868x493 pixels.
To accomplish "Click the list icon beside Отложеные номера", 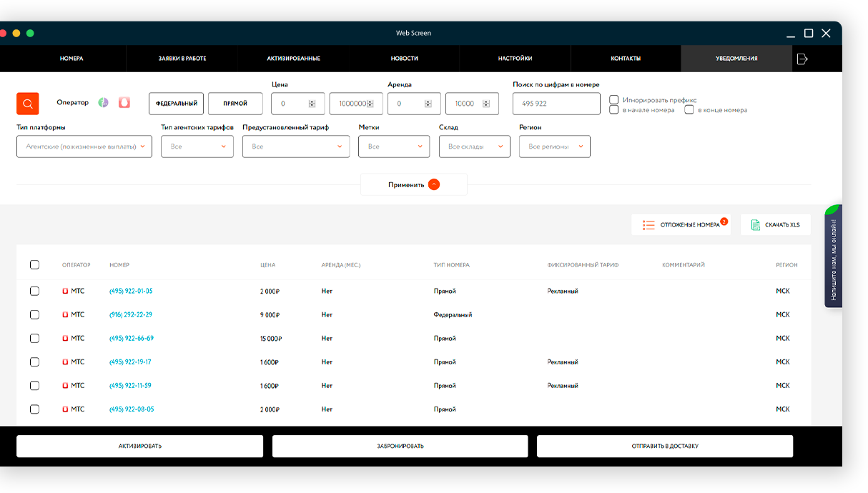I will pyautogui.click(x=648, y=225).
